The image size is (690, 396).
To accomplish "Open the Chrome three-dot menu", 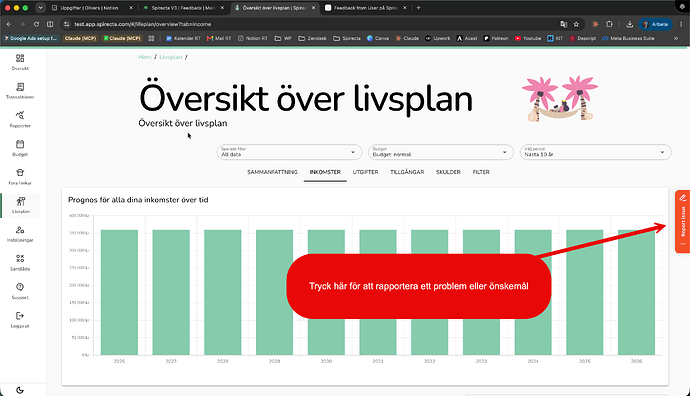I will [681, 24].
